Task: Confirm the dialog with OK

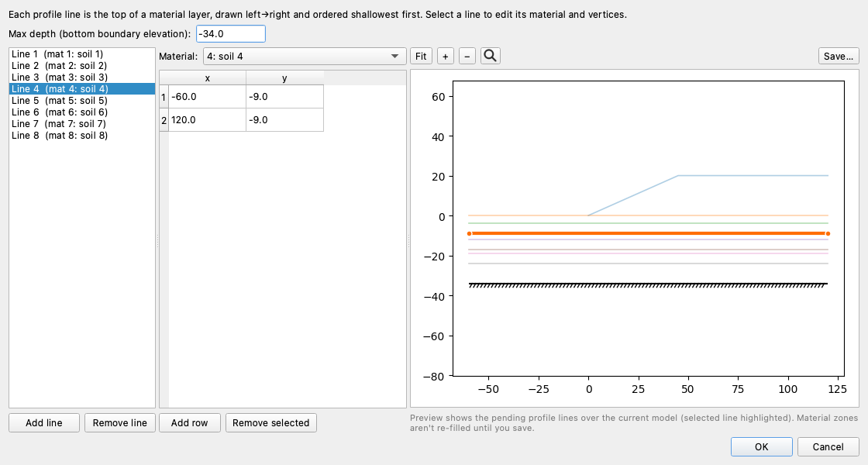Action: pos(761,446)
